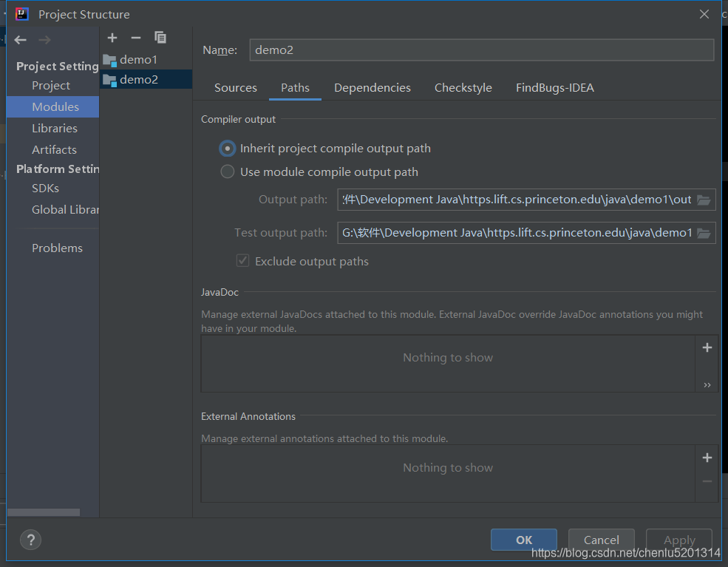Open the Problems section
Screen dimensions: 728x567
point(52,248)
